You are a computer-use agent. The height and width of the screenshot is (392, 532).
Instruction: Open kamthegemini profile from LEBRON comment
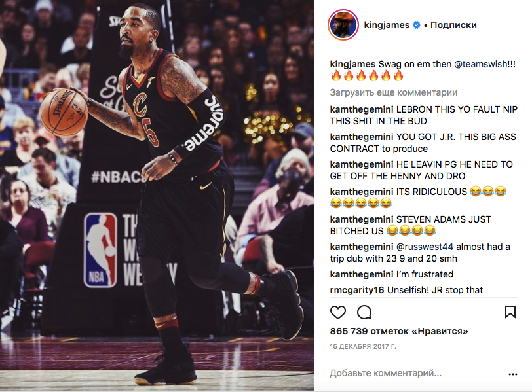coord(362,109)
